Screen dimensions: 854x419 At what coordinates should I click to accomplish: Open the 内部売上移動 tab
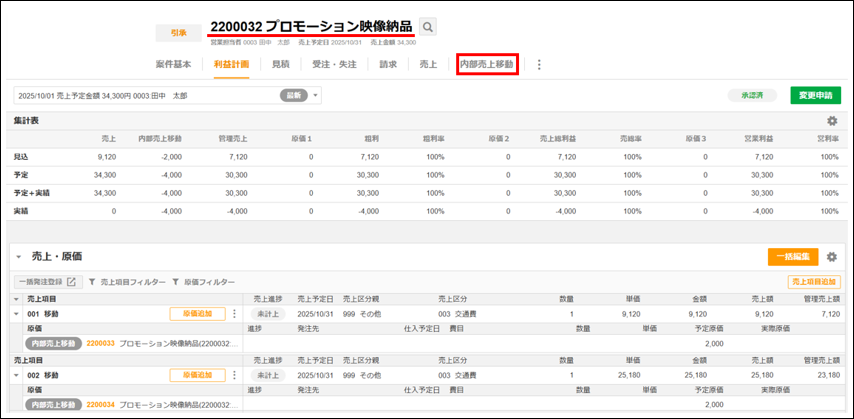[x=487, y=64]
